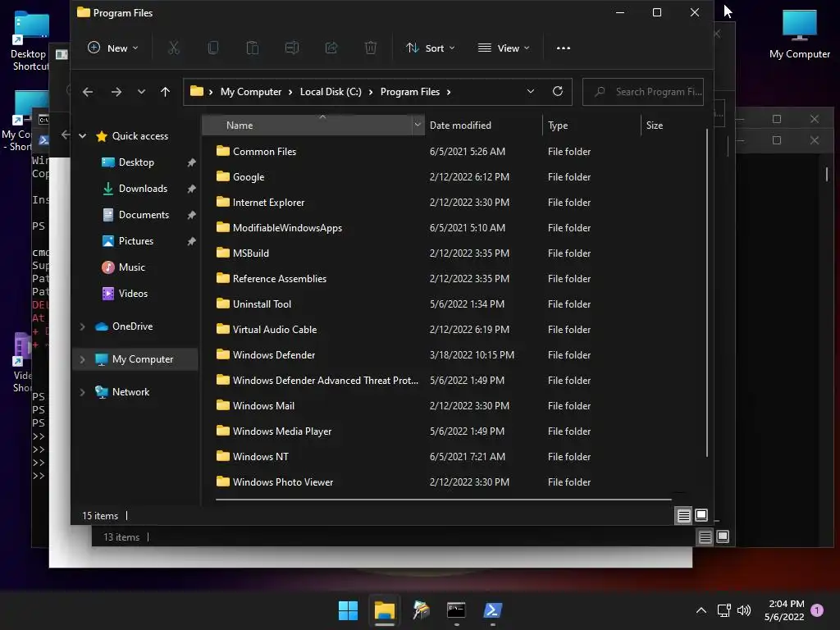Viewport: 840px width, 630px height.
Task: Click Command Prompt taskbar icon
Action: 456,610
